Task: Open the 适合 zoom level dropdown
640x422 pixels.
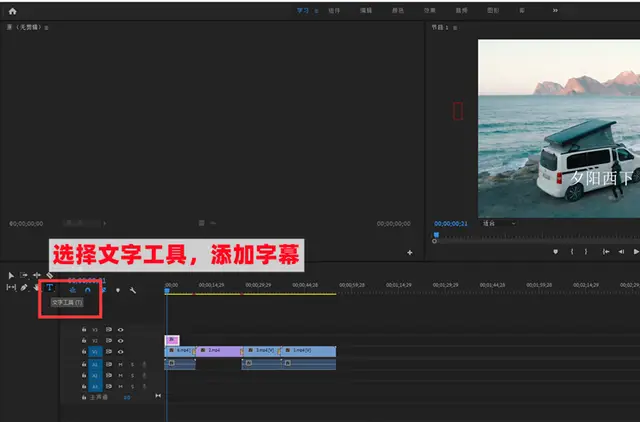Action: pyautogui.click(x=499, y=223)
